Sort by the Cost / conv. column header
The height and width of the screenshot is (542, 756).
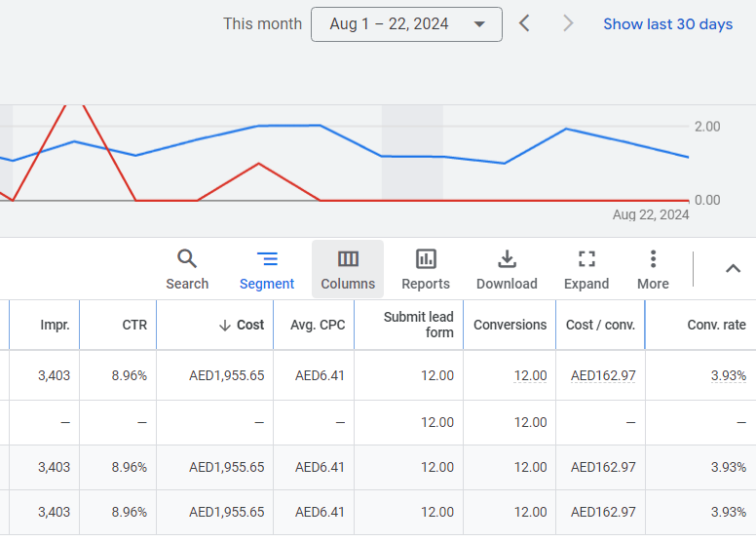tap(600, 325)
